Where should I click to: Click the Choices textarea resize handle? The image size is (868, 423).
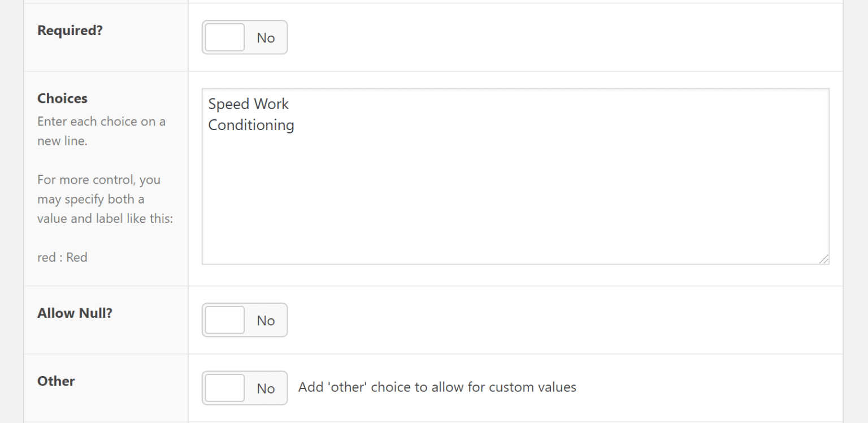[x=824, y=259]
